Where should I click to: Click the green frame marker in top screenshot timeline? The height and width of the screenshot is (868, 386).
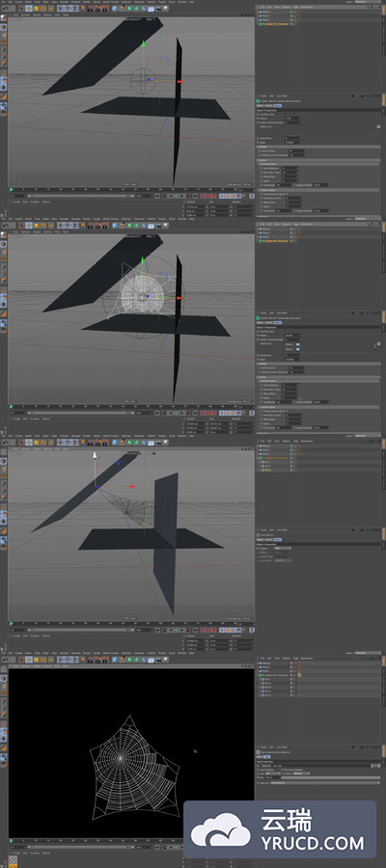point(11,190)
